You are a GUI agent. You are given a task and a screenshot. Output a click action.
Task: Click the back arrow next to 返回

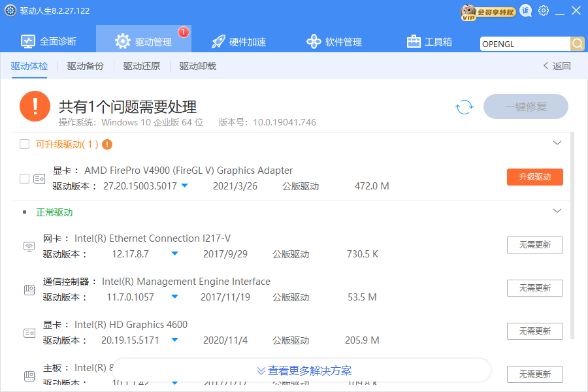tap(546, 65)
